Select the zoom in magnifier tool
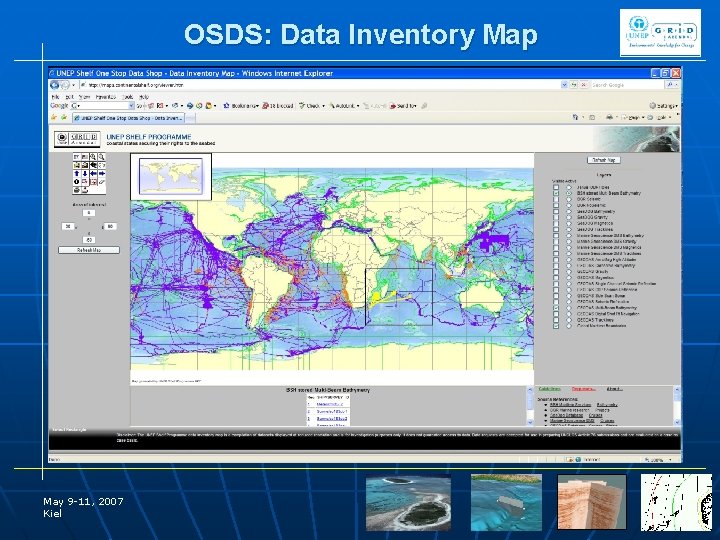 pos(93,157)
